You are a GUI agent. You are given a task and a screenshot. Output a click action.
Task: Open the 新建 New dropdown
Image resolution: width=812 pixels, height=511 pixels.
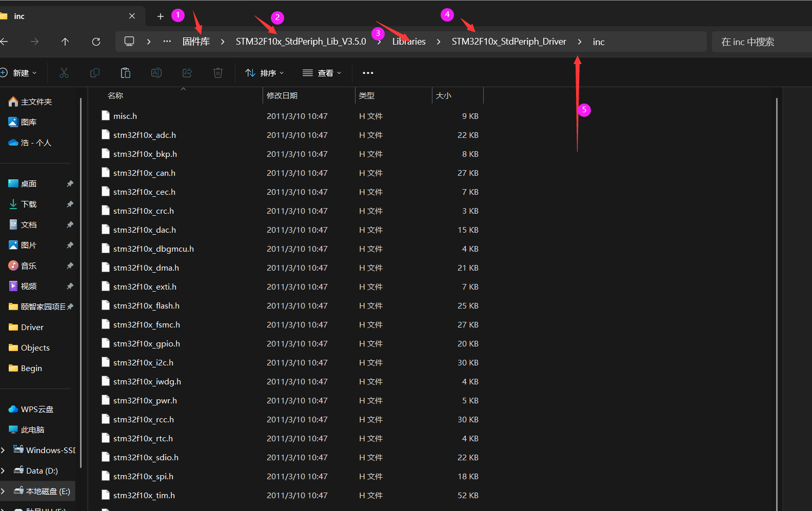(x=18, y=73)
